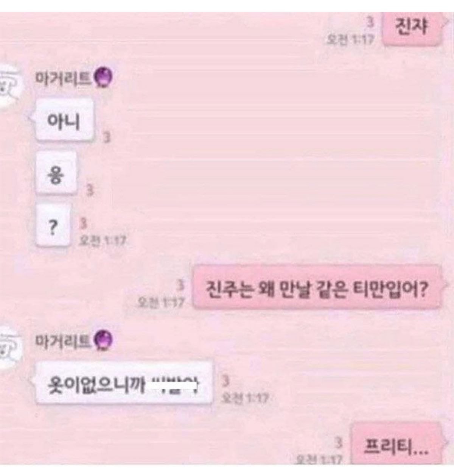Image resolution: width=454 pixels, height=476 pixels.
Task: Select the 진쟈 chat bubble
Action: [412, 28]
